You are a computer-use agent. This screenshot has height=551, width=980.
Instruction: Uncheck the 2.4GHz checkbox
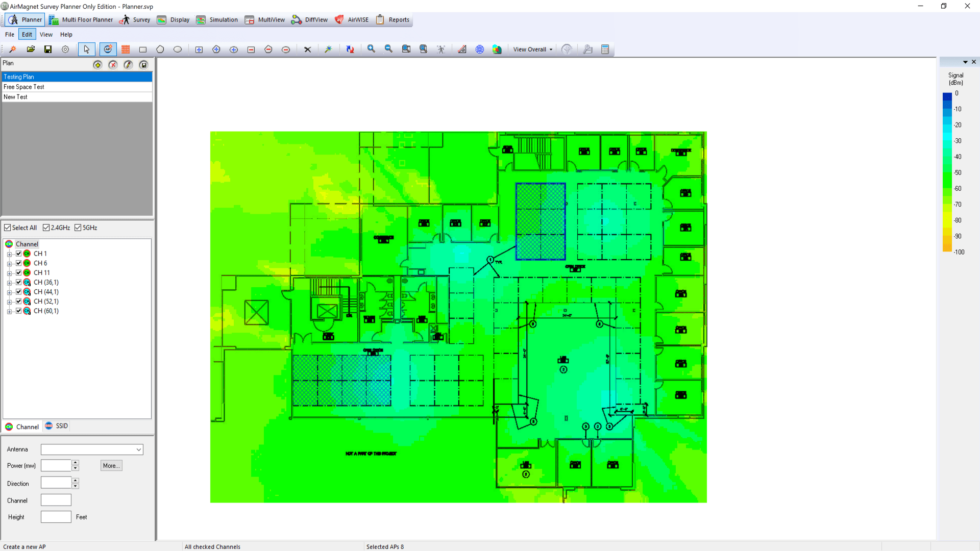pyautogui.click(x=46, y=228)
